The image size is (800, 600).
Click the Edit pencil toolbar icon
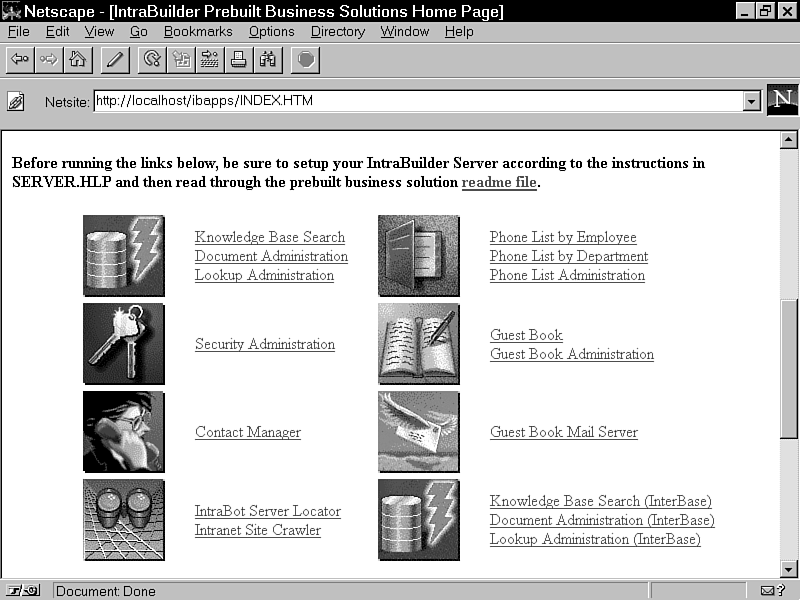pos(115,60)
